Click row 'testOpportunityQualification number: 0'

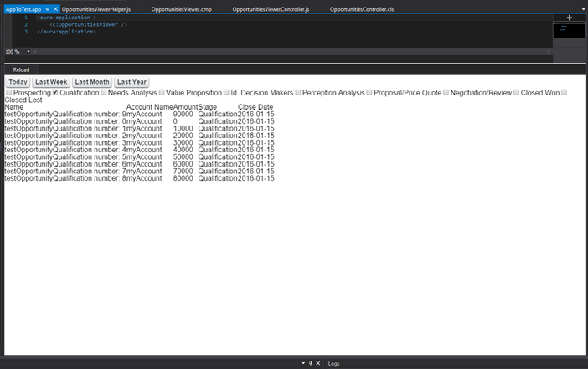click(x=139, y=121)
